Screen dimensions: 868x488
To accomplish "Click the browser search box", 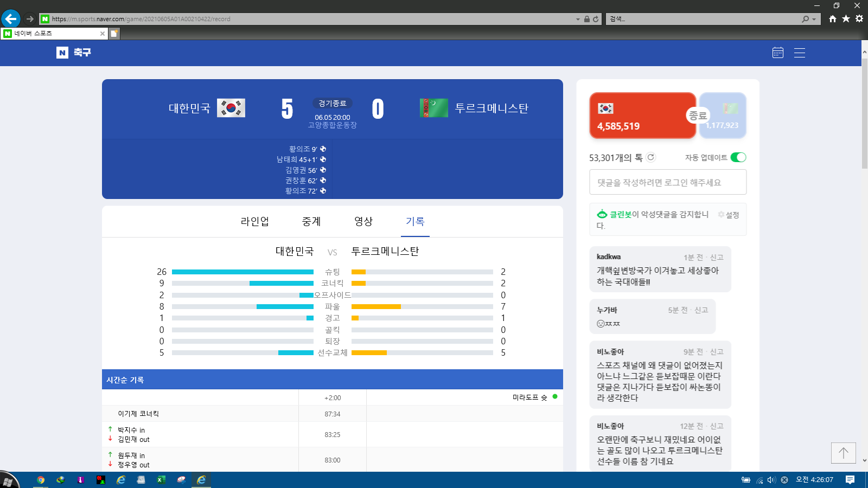I will pos(703,19).
